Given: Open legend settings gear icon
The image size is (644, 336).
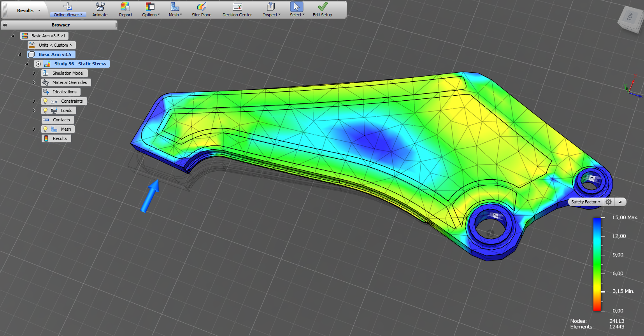Looking at the screenshot, I should [x=609, y=202].
